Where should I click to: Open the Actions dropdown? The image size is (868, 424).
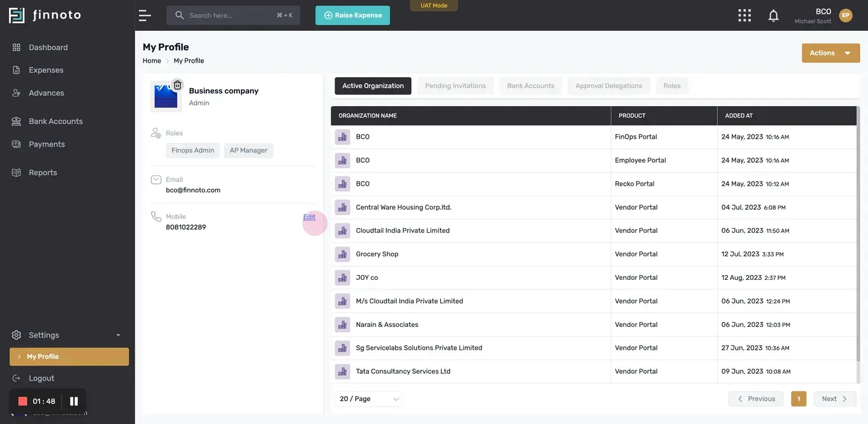pyautogui.click(x=831, y=53)
